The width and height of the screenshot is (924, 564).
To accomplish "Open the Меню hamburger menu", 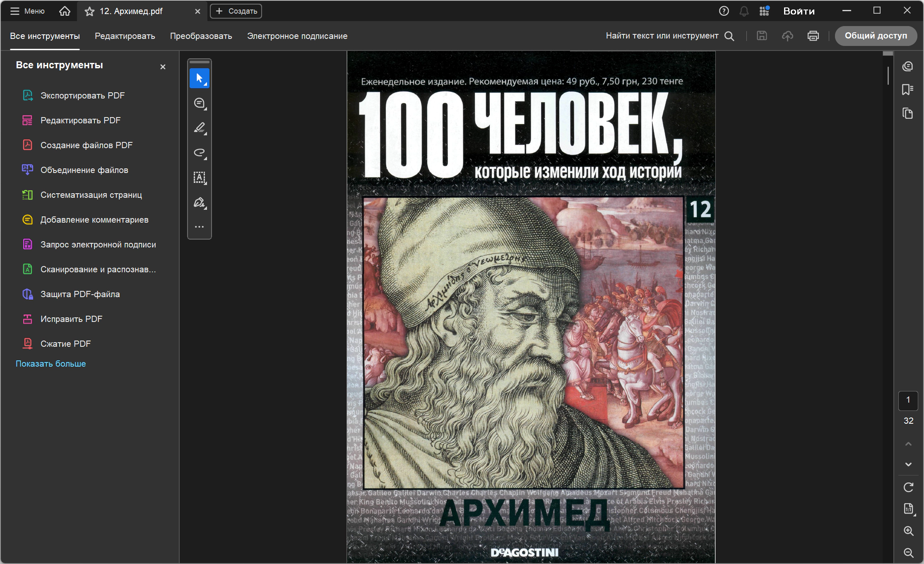I will click(x=27, y=11).
